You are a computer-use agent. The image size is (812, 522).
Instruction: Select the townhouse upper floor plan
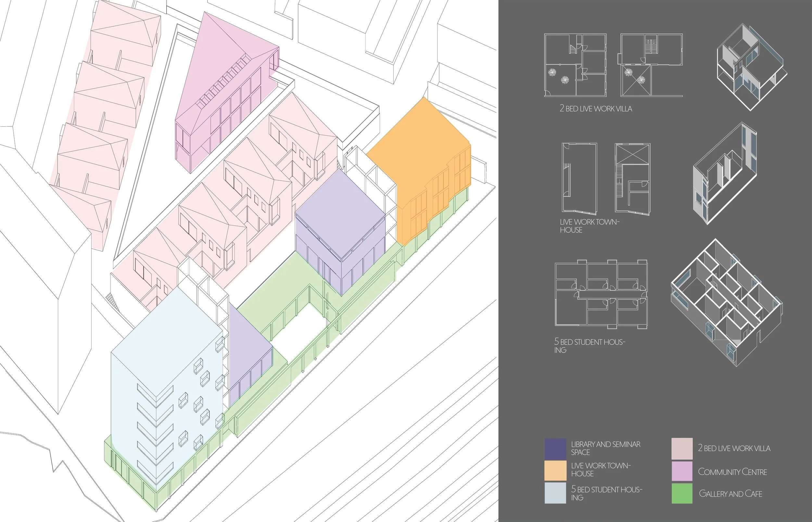[633, 179]
